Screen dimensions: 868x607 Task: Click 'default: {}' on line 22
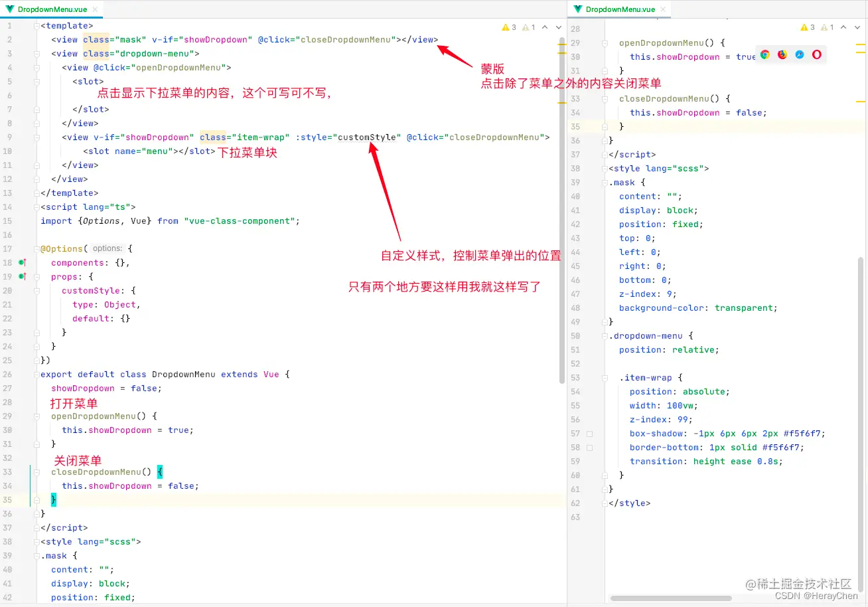[x=102, y=319]
